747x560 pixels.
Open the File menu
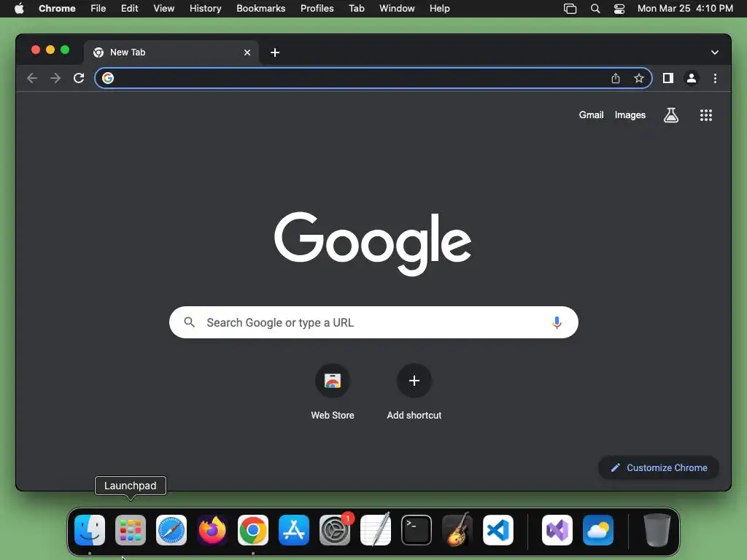(x=98, y=9)
